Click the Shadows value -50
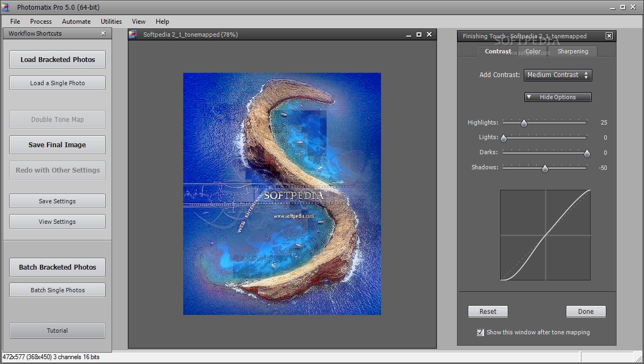The height and width of the screenshot is (364, 644). point(603,168)
